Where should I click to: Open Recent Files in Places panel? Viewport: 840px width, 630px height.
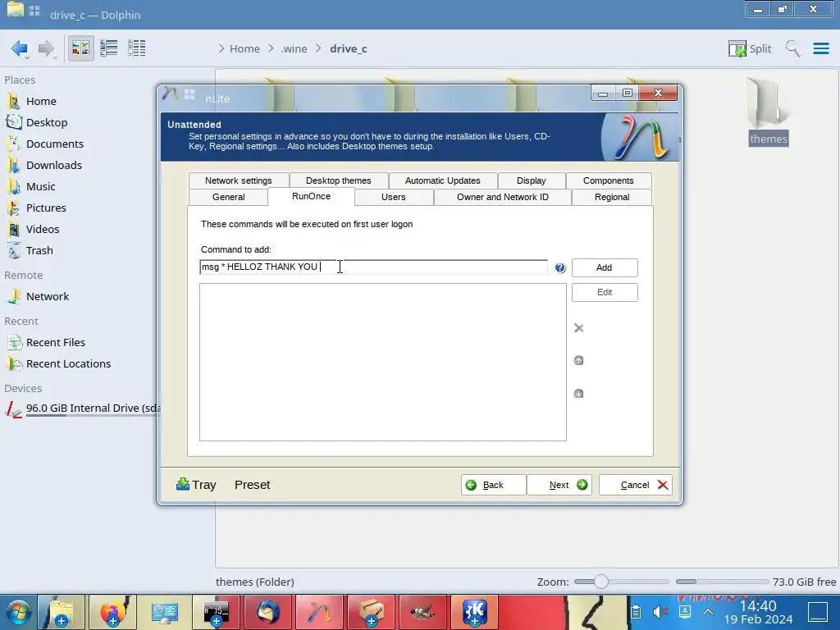(55, 342)
